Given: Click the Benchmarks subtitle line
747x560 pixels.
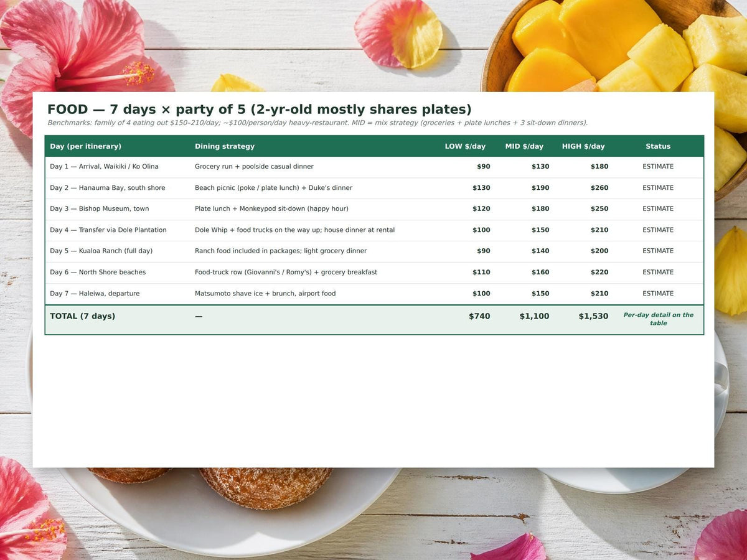Looking at the screenshot, I should point(317,123).
